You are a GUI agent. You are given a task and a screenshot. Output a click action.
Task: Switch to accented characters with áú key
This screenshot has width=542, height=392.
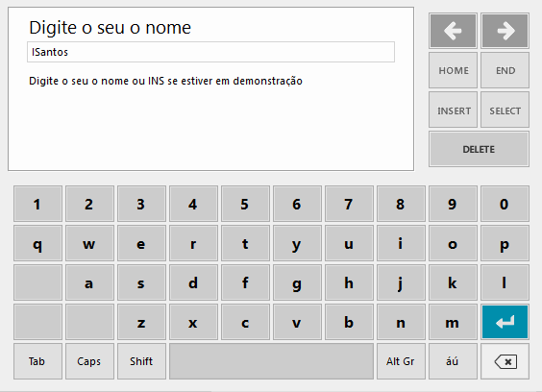point(453,361)
